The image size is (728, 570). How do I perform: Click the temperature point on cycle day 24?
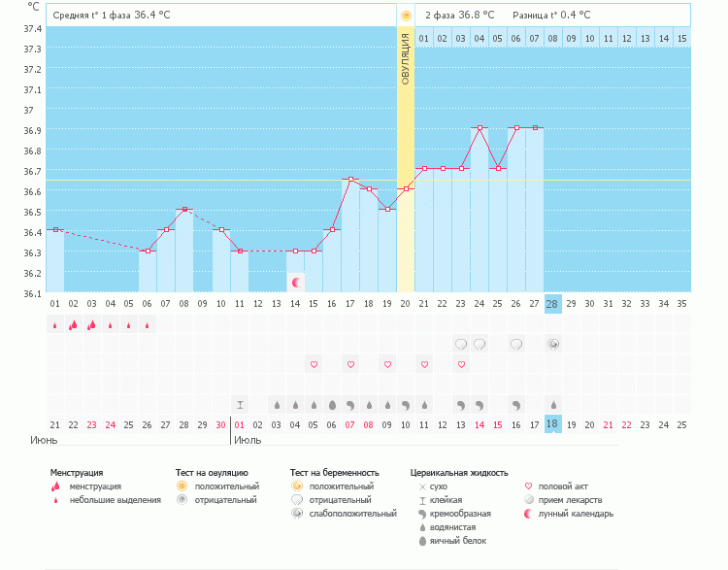click(x=480, y=128)
